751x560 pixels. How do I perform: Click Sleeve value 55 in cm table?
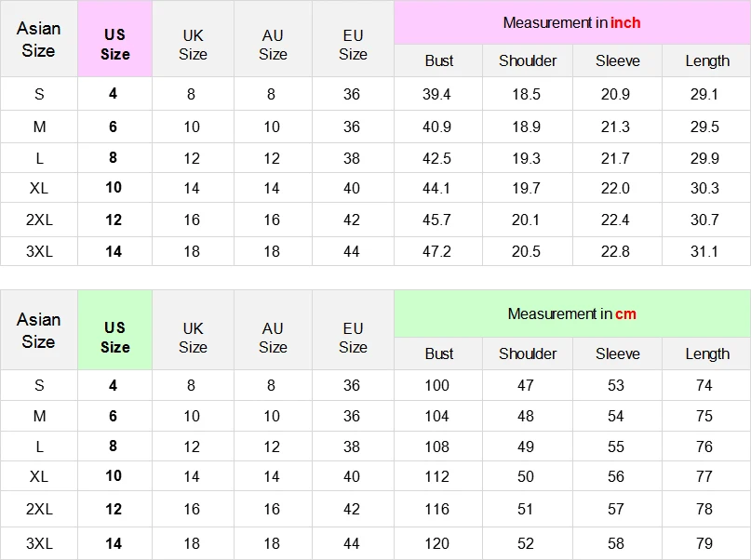pos(615,447)
